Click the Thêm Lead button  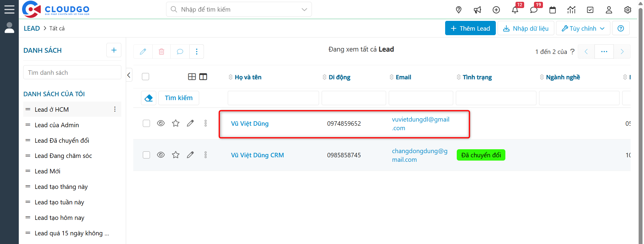[470, 28]
